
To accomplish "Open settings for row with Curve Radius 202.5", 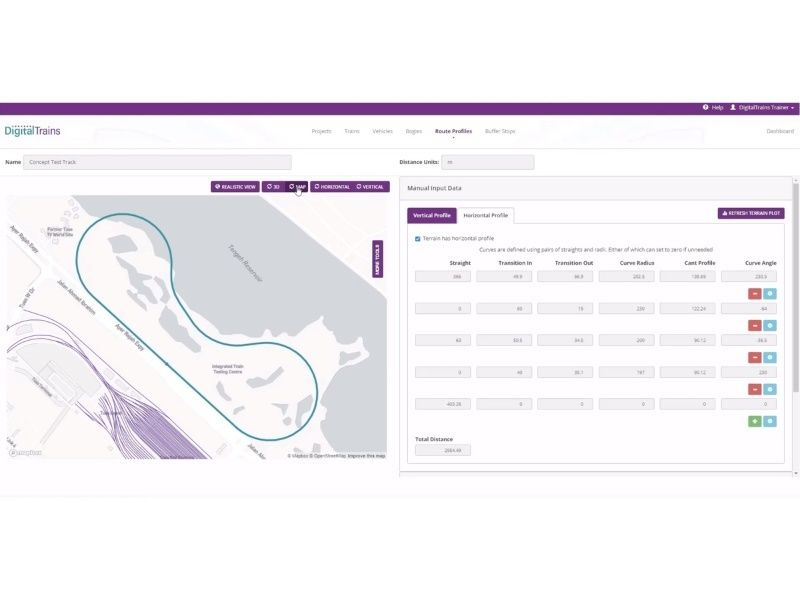I will [770, 293].
